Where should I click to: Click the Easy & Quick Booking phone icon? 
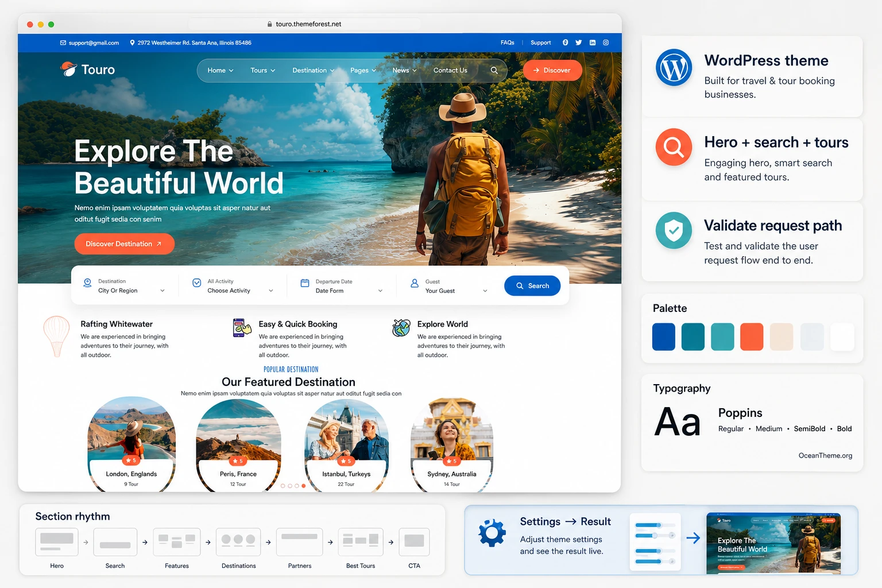click(x=242, y=327)
